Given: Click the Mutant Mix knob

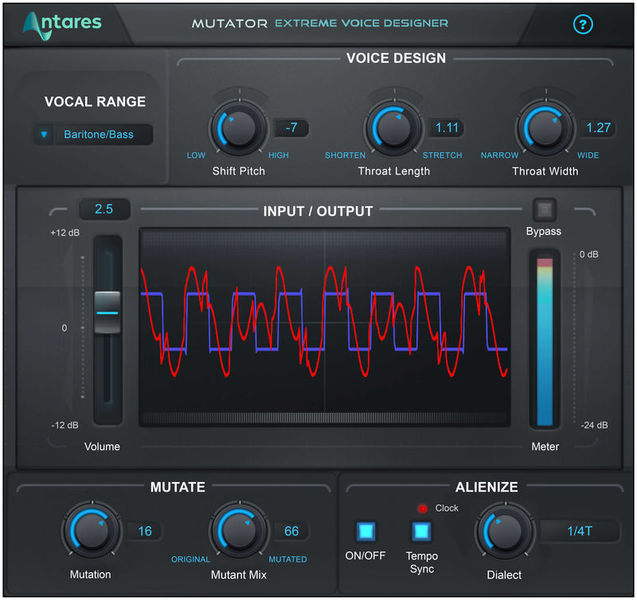Looking at the screenshot, I should click(x=239, y=531).
